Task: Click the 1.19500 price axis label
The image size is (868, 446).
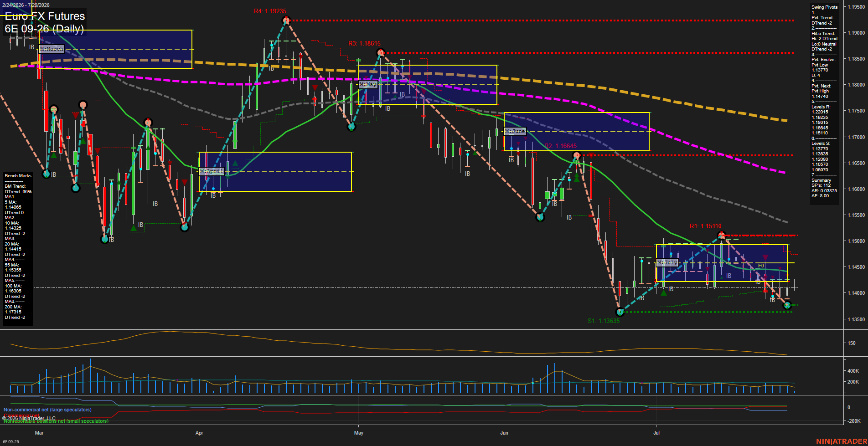Action: tap(856, 7)
